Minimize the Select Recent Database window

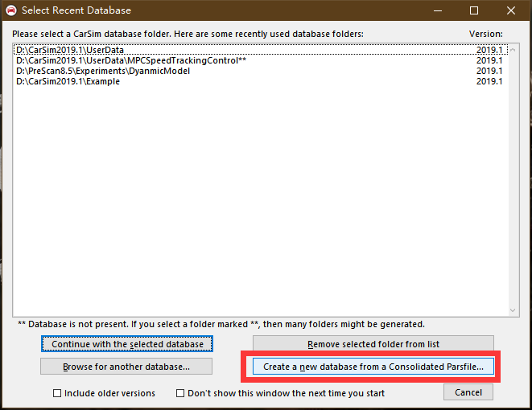[x=438, y=10]
